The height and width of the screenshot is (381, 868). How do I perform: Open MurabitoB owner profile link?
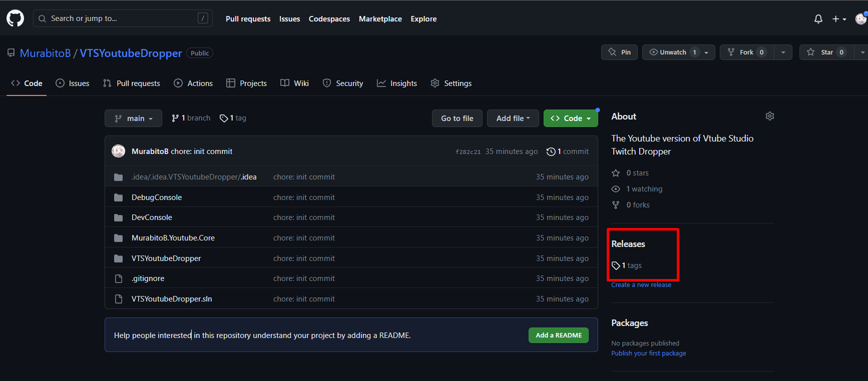click(x=45, y=53)
